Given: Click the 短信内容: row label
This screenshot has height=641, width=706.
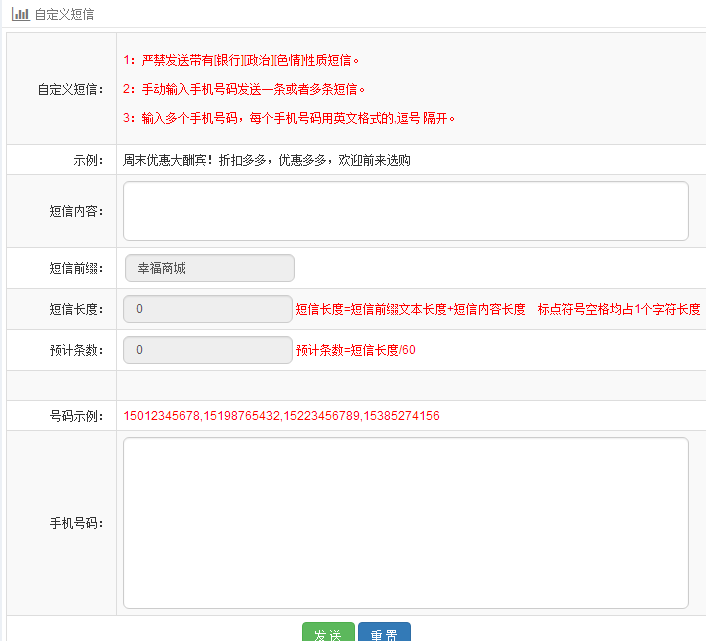Looking at the screenshot, I should click(x=77, y=211).
